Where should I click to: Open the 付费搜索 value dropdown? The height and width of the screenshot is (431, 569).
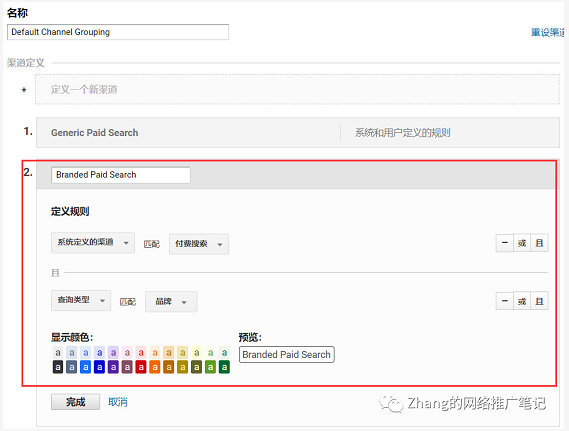199,244
